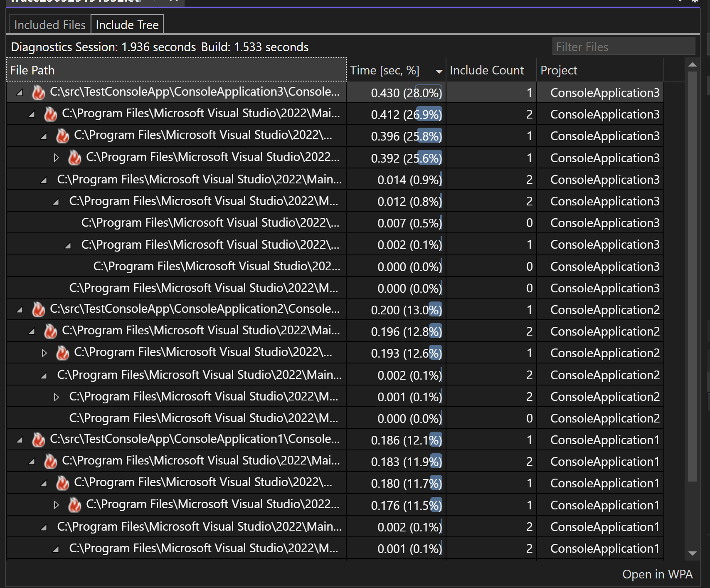The width and height of the screenshot is (710, 588).
Task: Collapse the ConsoleApplication3 root tree node
Action: (19, 92)
